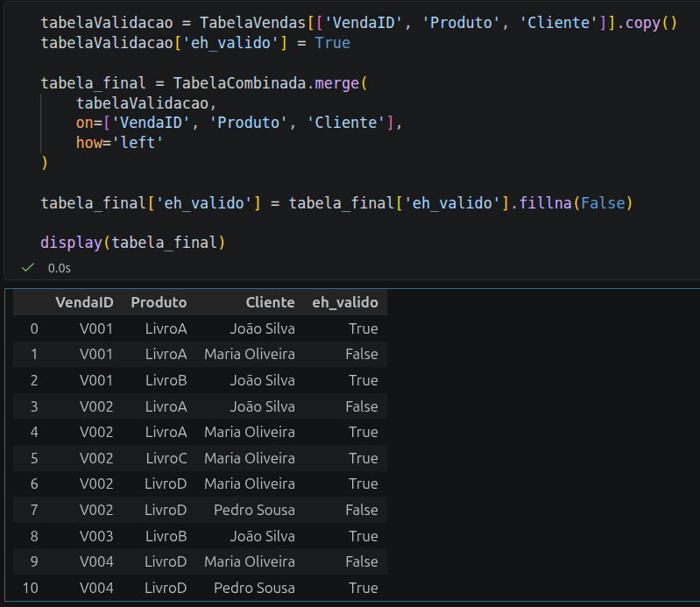Click the True keyword in second code line

(x=333, y=43)
